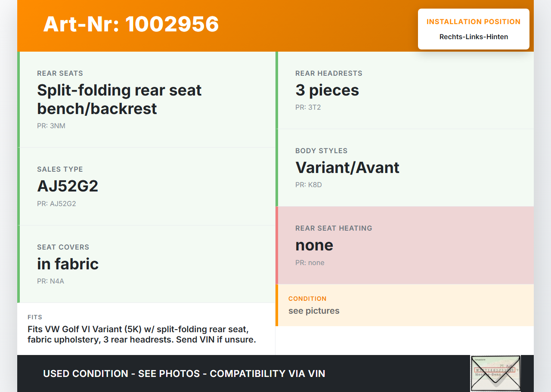This screenshot has width=551, height=392.
Task: Open the Body Styles Variant/Avant card
Action: pos(405,168)
